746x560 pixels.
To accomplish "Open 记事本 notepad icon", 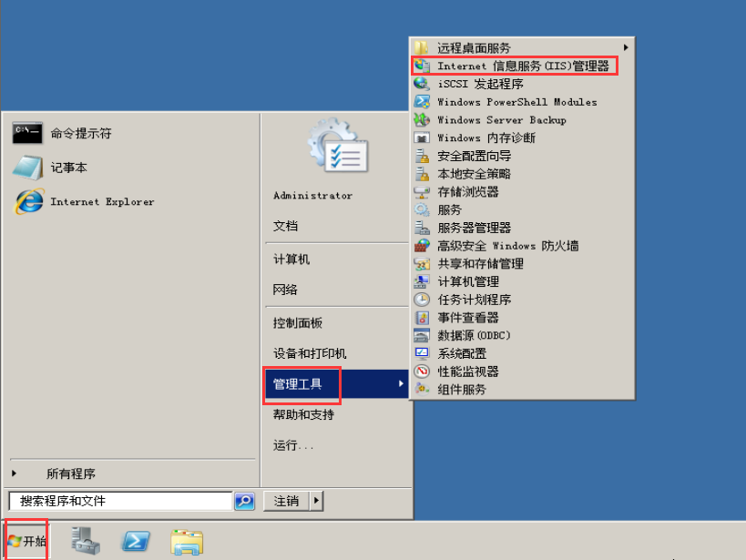I will 27,168.
